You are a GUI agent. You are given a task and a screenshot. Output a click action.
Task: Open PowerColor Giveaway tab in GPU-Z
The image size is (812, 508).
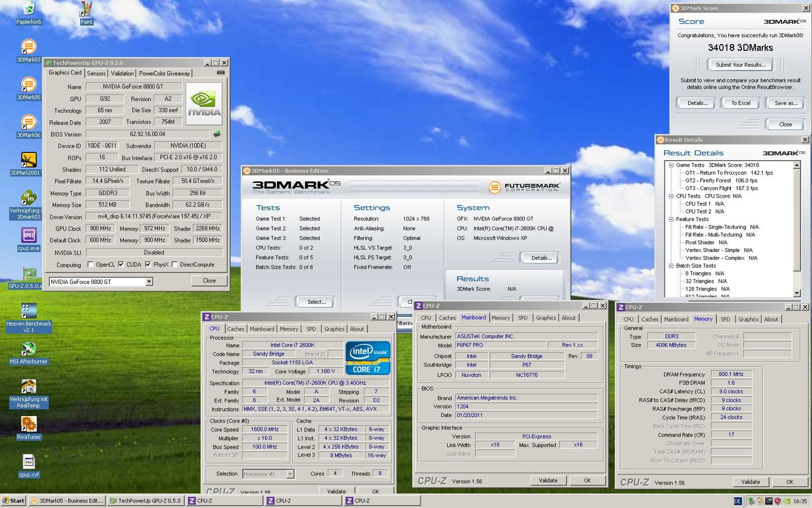click(x=164, y=74)
